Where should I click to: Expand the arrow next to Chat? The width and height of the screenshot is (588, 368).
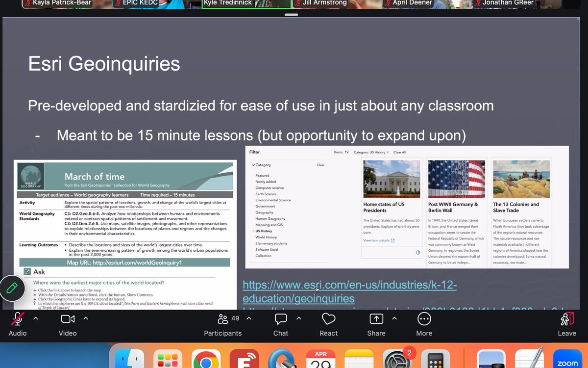tap(299, 318)
